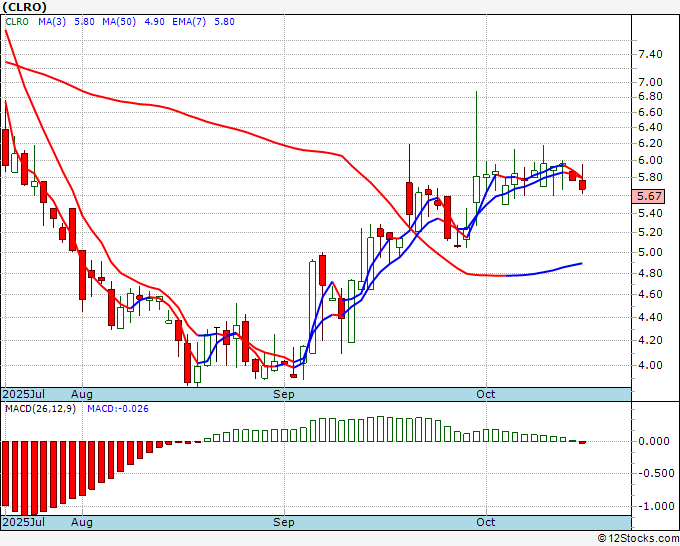
Task: Click the Oct label on price chart axis
Action: click(x=485, y=394)
